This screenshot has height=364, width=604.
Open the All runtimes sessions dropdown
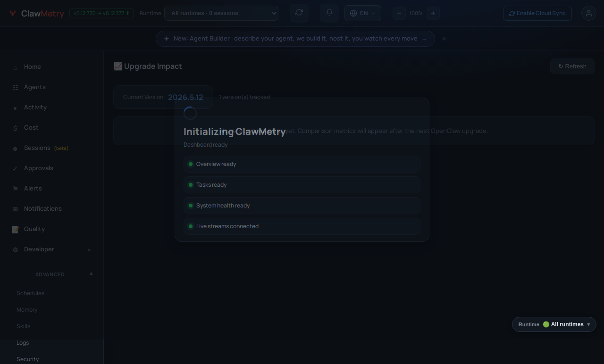tap(221, 13)
